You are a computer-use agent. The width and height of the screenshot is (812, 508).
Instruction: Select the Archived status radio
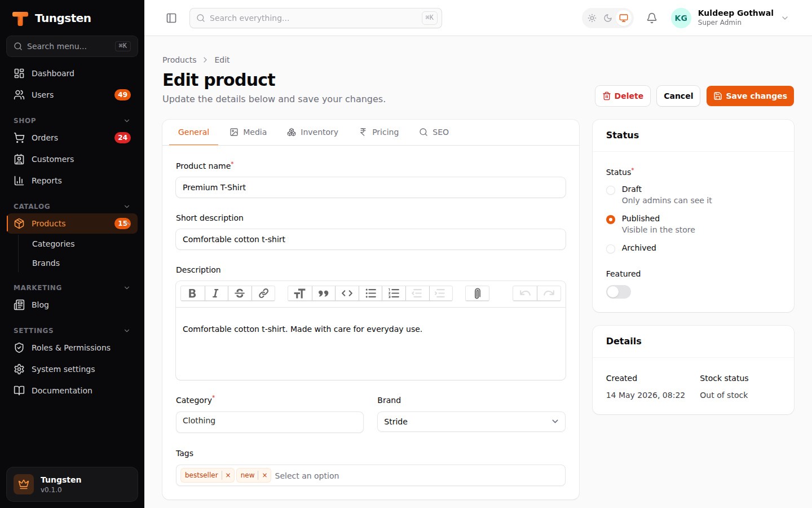coord(611,249)
